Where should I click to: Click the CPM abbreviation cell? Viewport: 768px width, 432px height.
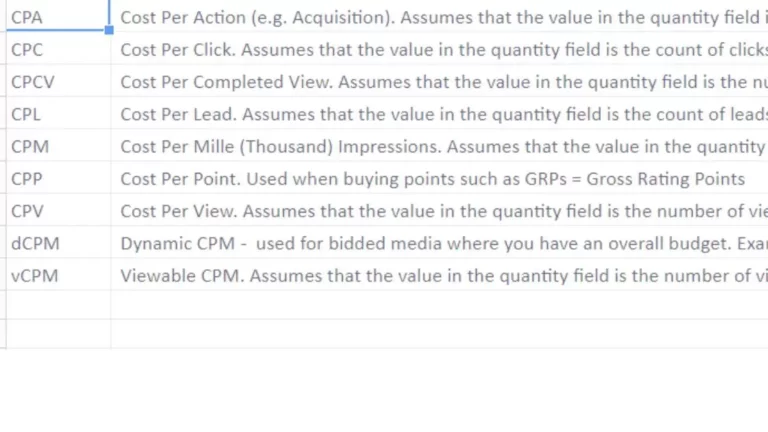[x=55, y=146]
